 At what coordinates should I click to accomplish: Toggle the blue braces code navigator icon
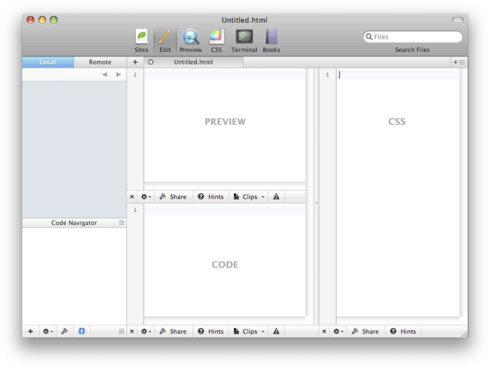pyautogui.click(x=82, y=331)
